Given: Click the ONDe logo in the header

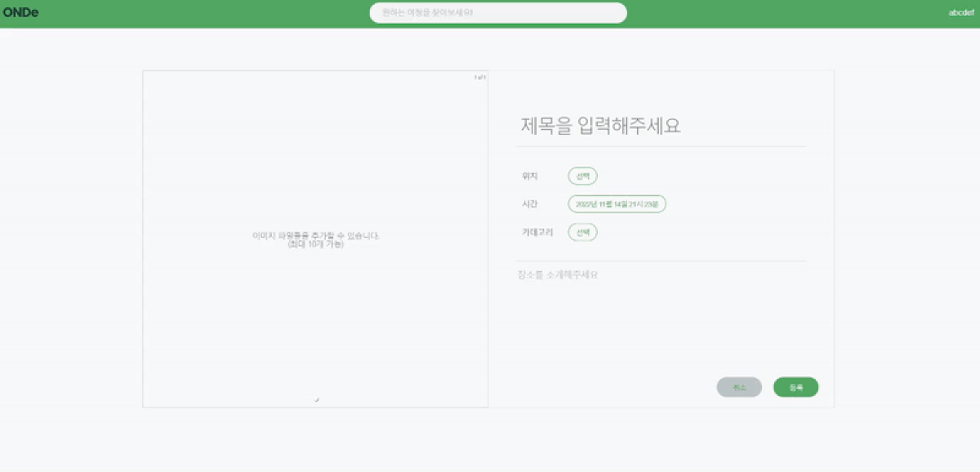Looking at the screenshot, I should [x=22, y=12].
